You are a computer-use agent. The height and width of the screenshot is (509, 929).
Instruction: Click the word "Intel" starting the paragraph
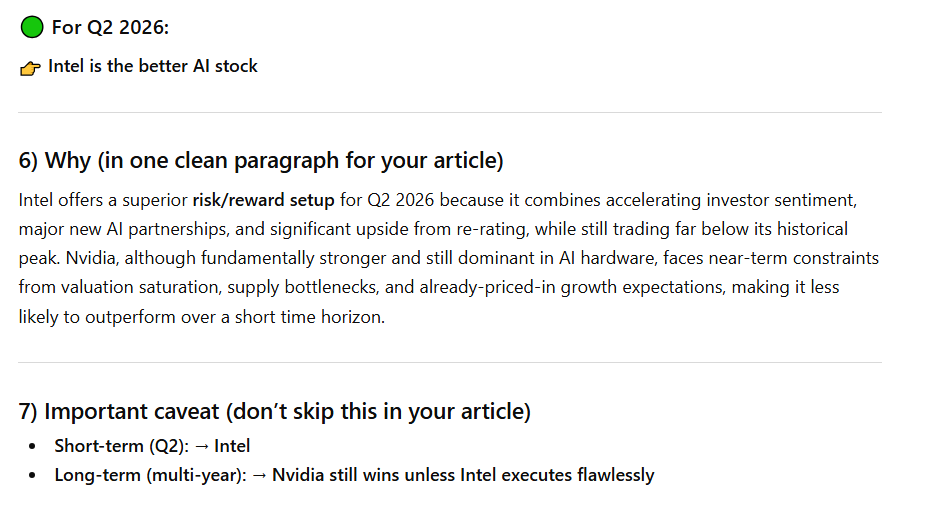(x=37, y=200)
